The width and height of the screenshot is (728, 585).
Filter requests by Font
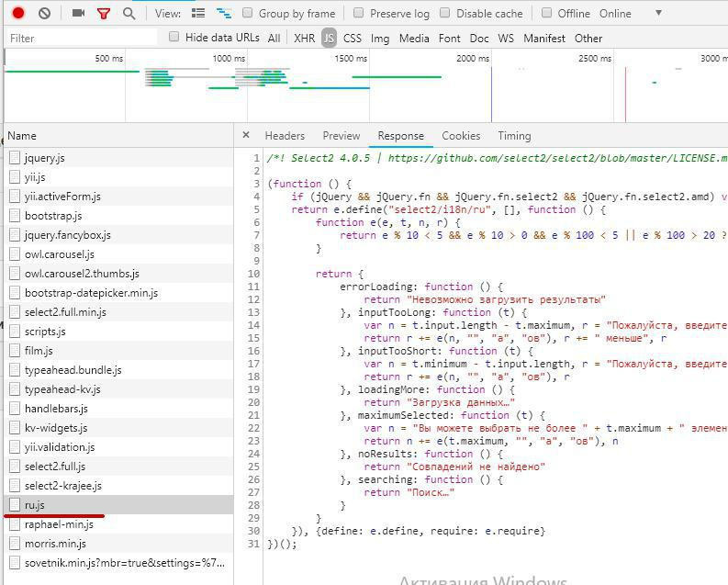point(450,38)
